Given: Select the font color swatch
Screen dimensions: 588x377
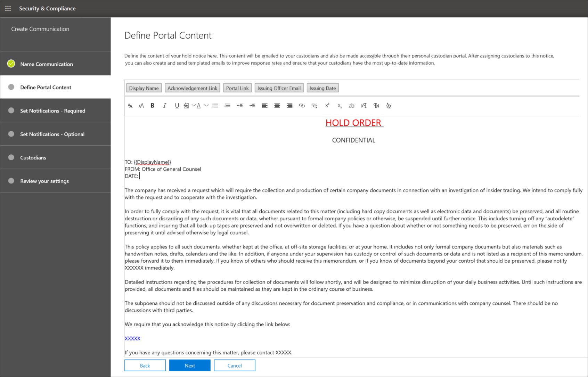Looking at the screenshot, I should coord(198,105).
